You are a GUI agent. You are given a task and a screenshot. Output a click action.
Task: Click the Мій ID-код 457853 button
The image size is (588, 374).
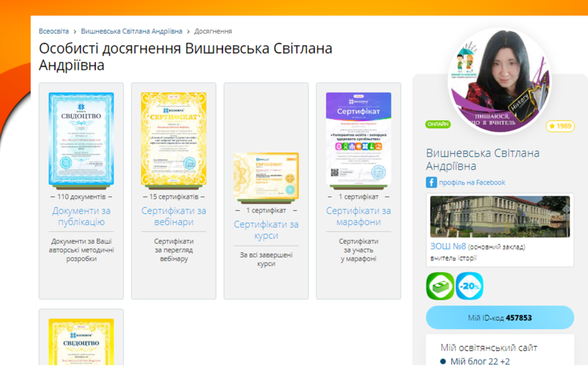coord(500,318)
